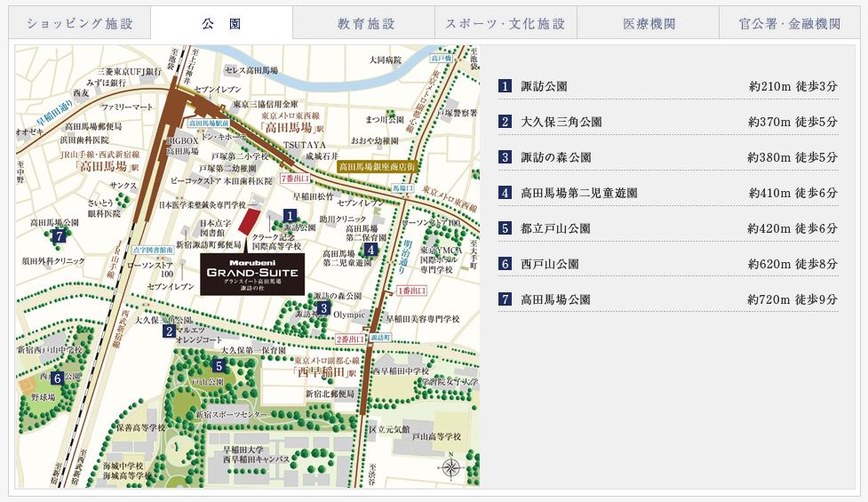The image size is (868, 502).
Task: Click map marker 2 at 大久保三角公園
Action: coord(169,331)
